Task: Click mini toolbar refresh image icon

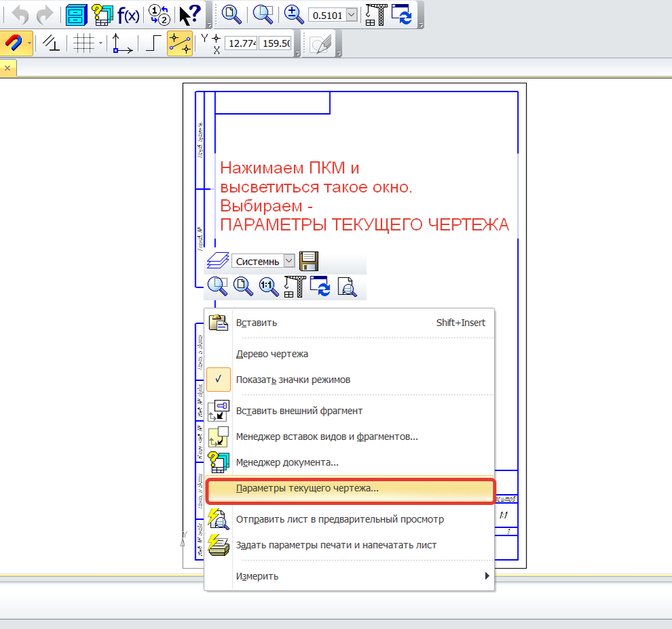Action: (320, 287)
